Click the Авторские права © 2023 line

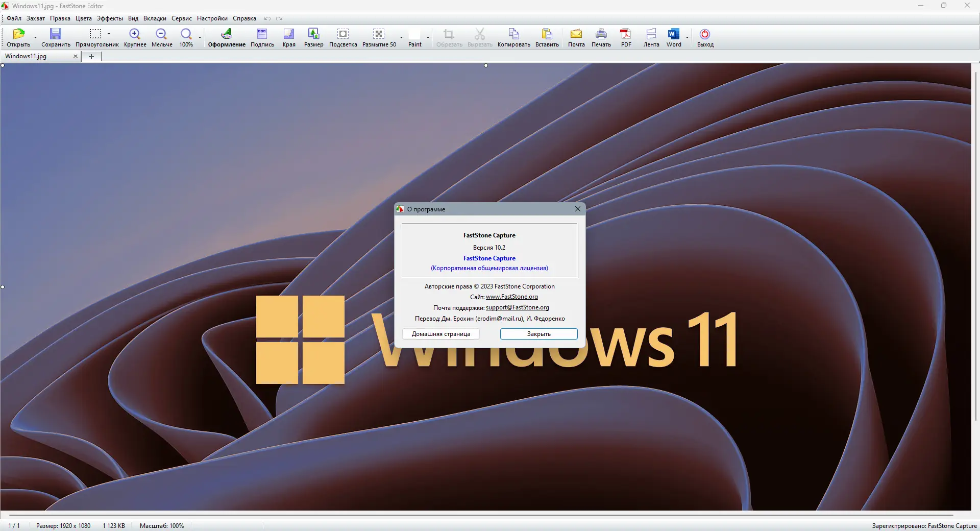tap(489, 286)
